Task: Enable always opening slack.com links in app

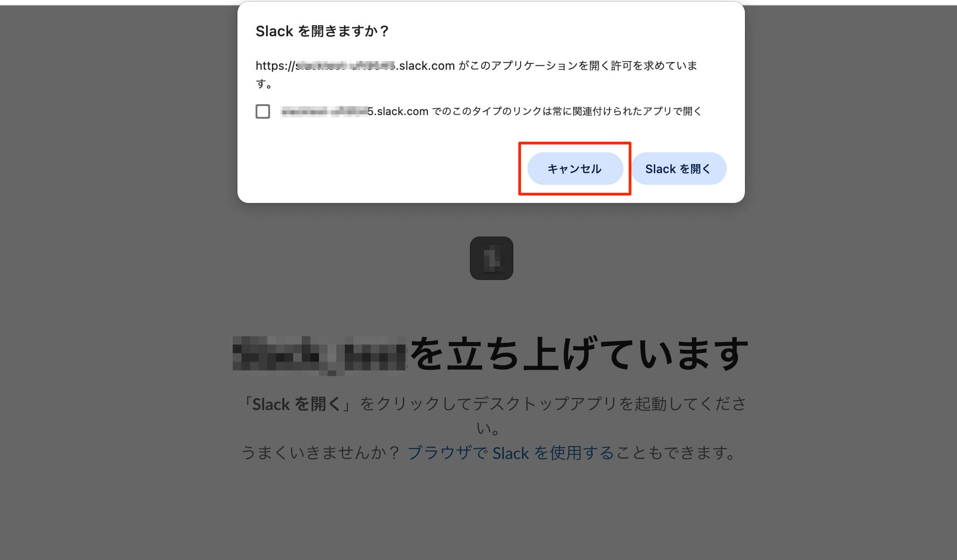Action: coord(263,111)
